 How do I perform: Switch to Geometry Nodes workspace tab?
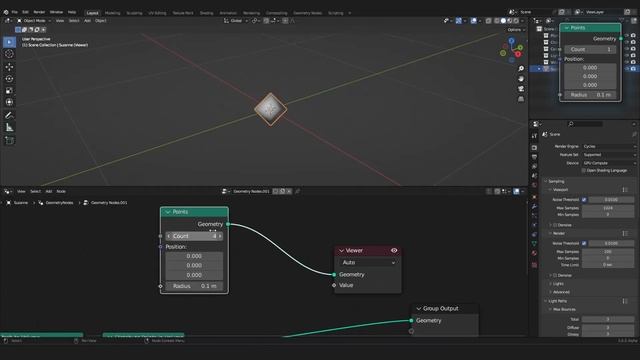click(307, 13)
